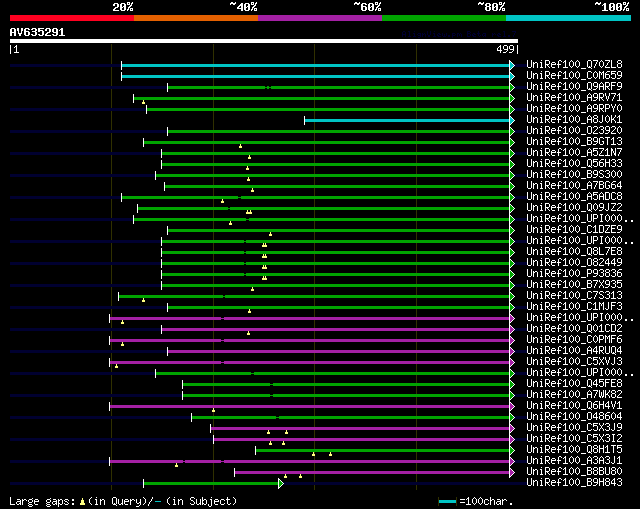The width and height of the screenshot is (640, 509).
Task: Select the UniRef100_A3A3J1 subject label
Action: (x=574, y=461)
